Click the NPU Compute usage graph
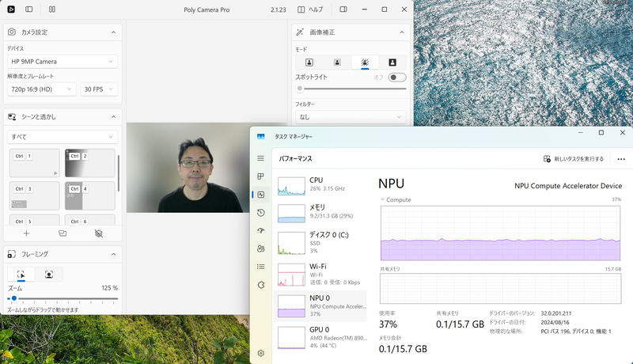The height and width of the screenshot is (364, 633). [x=500, y=233]
